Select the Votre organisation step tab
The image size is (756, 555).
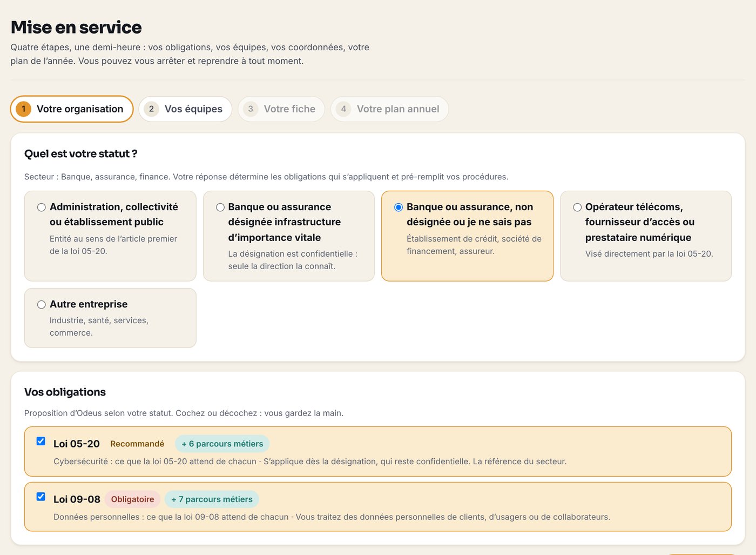click(x=72, y=109)
